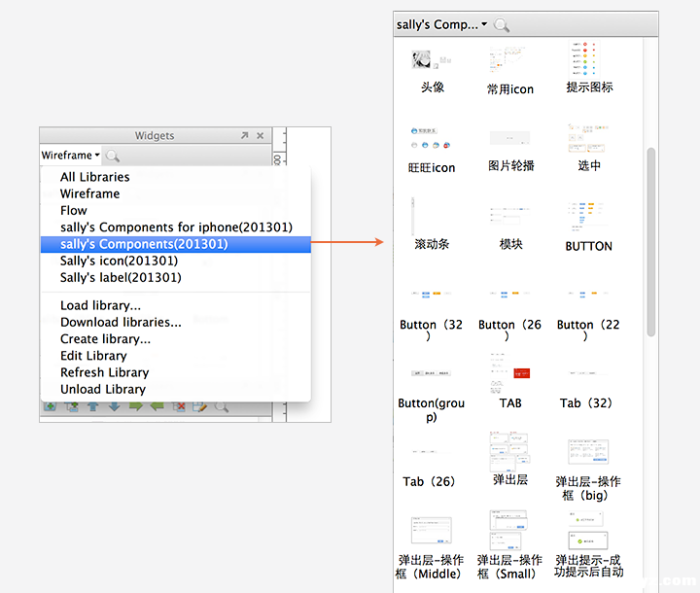Viewport: 700px width, 593px height.
Task: Select the TAB widget with red label
Action: coord(510,374)
